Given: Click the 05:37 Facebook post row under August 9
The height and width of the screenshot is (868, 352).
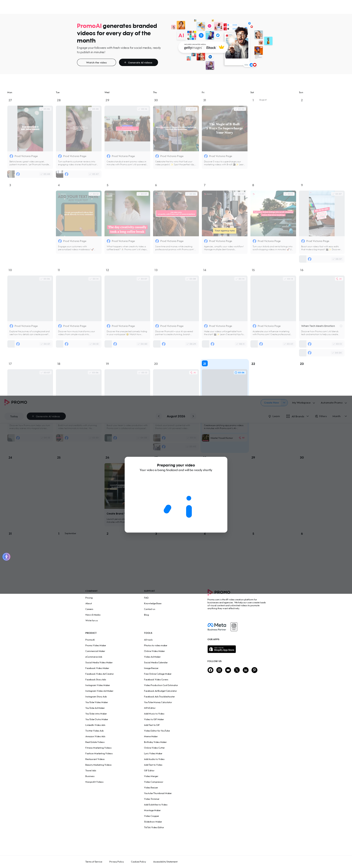Looking at the screenshot, I should [x=322, y=259].
